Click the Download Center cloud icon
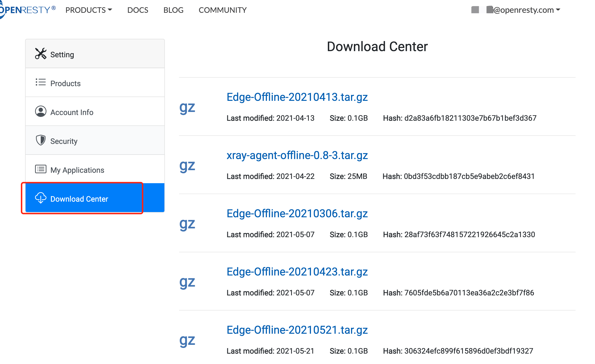This screenshot has width=595, height=364. point(41,198)
